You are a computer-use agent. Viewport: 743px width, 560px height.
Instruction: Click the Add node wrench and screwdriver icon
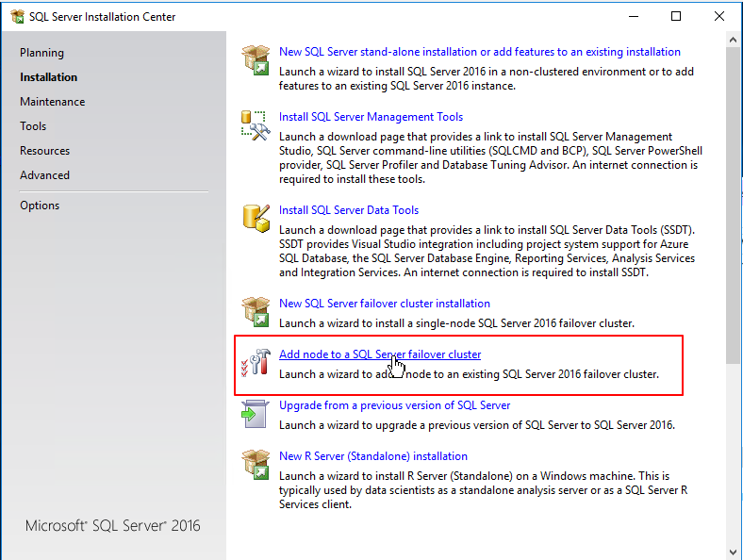point(256,363)
